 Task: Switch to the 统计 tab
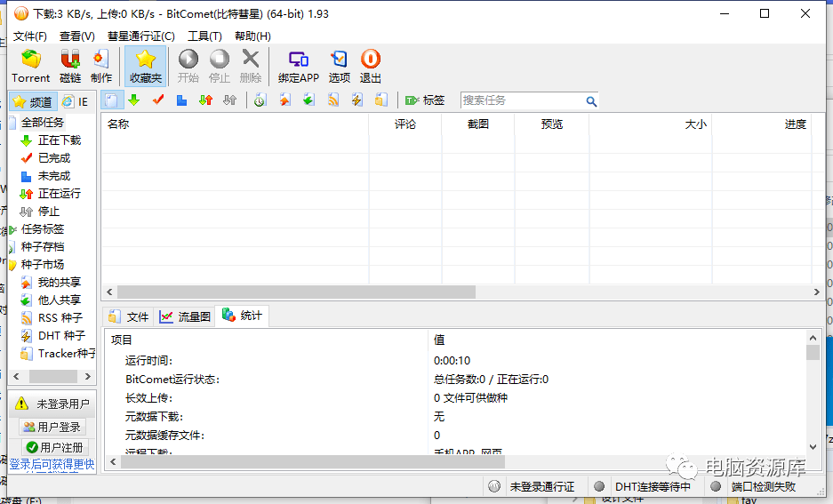[242, 316]
